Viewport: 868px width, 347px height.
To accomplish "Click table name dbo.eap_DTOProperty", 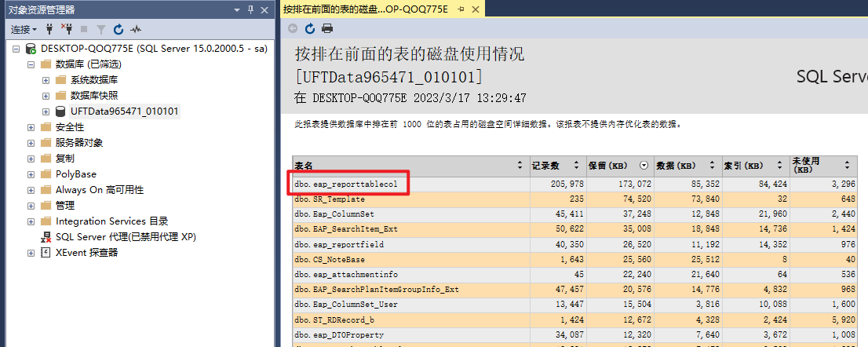I will 339,334.
